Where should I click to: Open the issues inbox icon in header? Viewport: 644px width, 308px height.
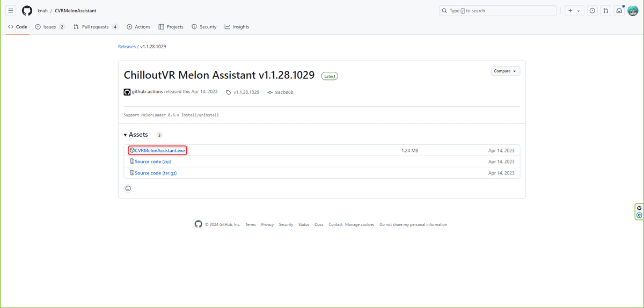592,11
